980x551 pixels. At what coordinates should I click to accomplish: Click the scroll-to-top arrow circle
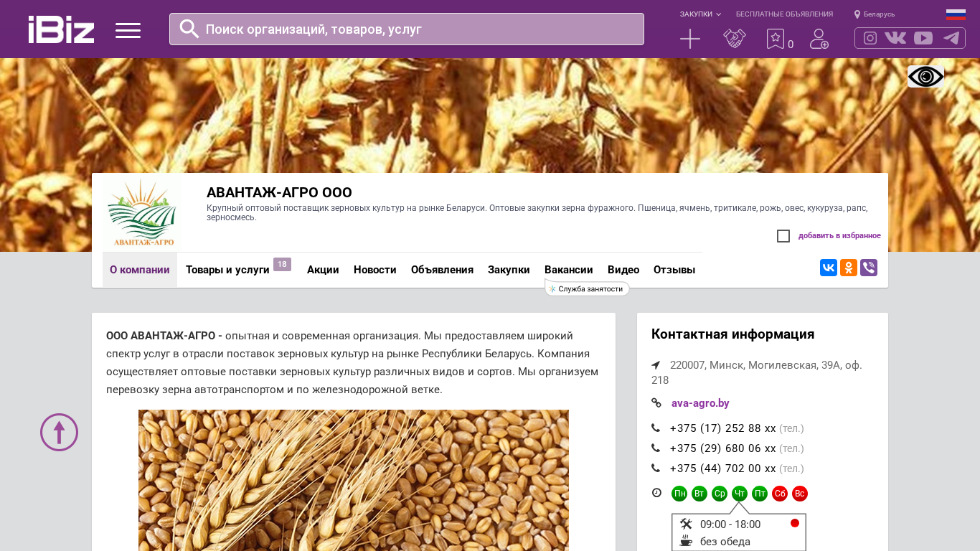pos(59,432)
